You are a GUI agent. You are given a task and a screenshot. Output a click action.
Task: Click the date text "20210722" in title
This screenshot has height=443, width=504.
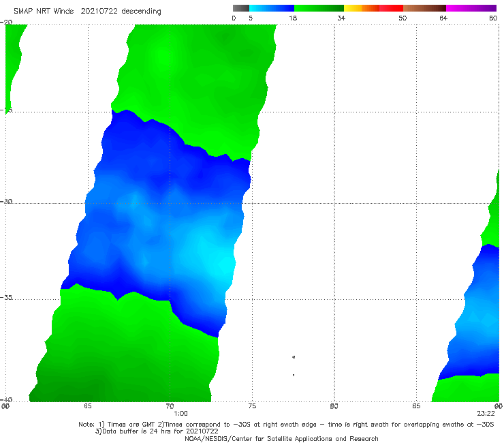(x=99, y=11)
